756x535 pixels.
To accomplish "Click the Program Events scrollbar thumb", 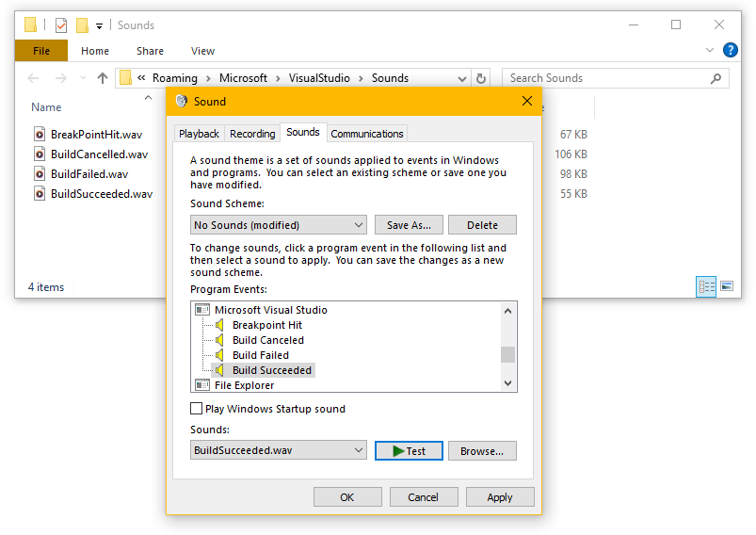I will click(x=507, y=354).
